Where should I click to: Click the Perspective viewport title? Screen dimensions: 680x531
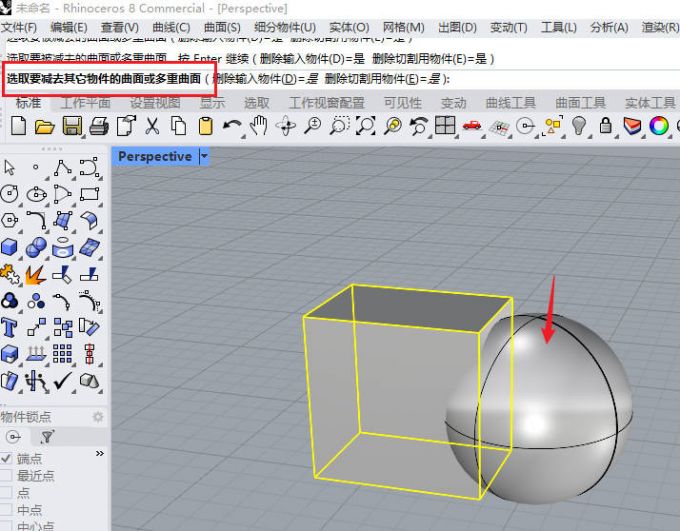point(155,156)
